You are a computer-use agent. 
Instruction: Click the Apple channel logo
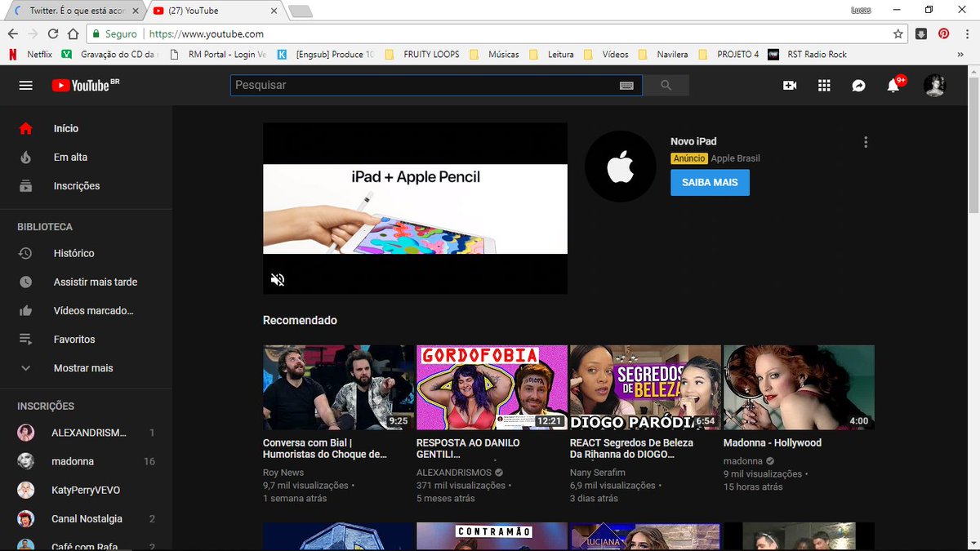[x=620, y=166]
